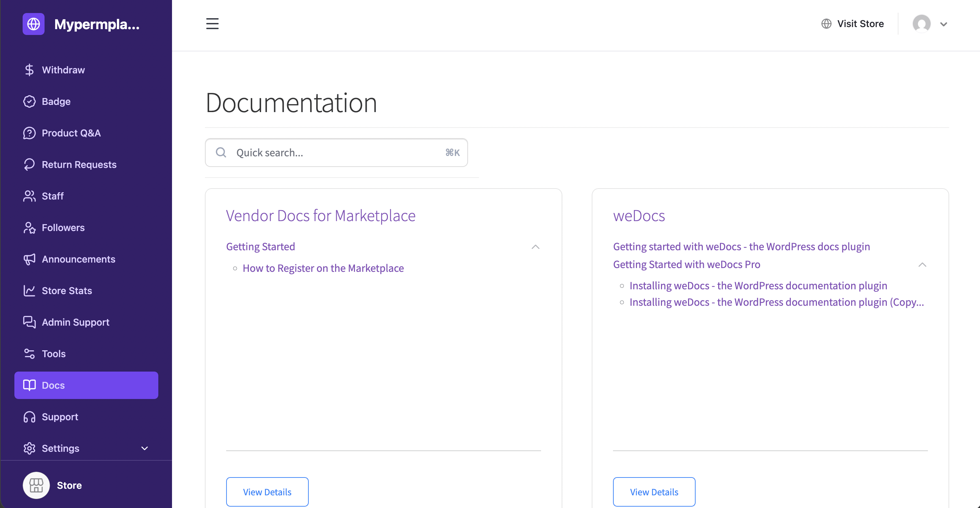980x508 pixels.
Task: Click the Tools sliders icon
Action: pyautogui.click(x=29, y=354)
